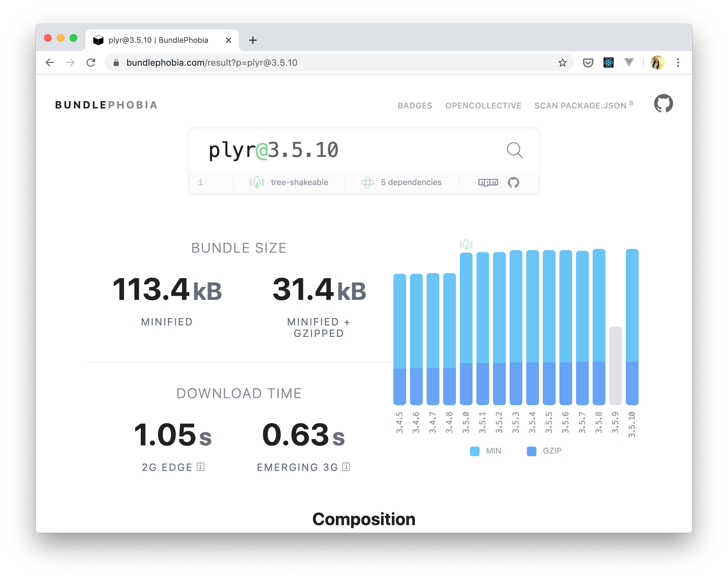
Task: Click the browser back arrow
Action: pos(50,63)
